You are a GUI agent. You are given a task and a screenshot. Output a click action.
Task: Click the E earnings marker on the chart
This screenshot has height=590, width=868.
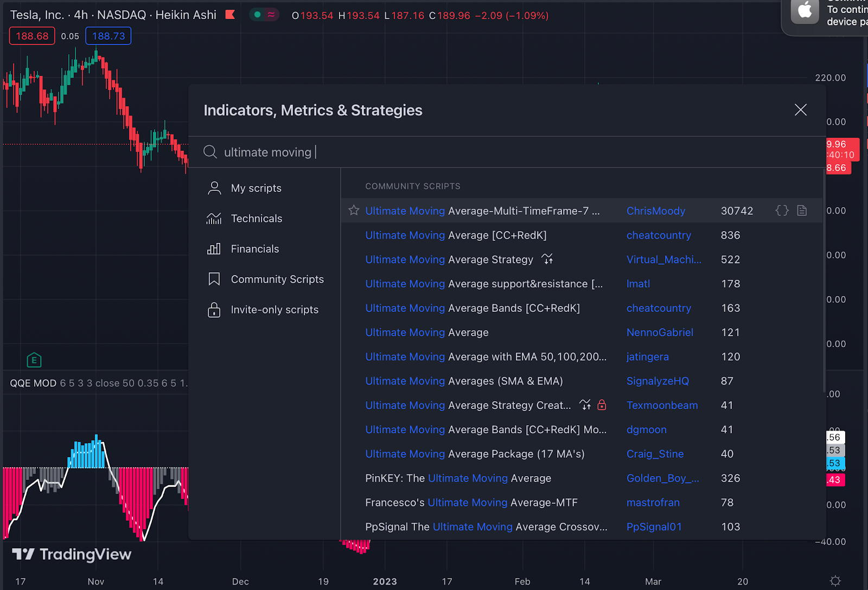tap(34, 360)
